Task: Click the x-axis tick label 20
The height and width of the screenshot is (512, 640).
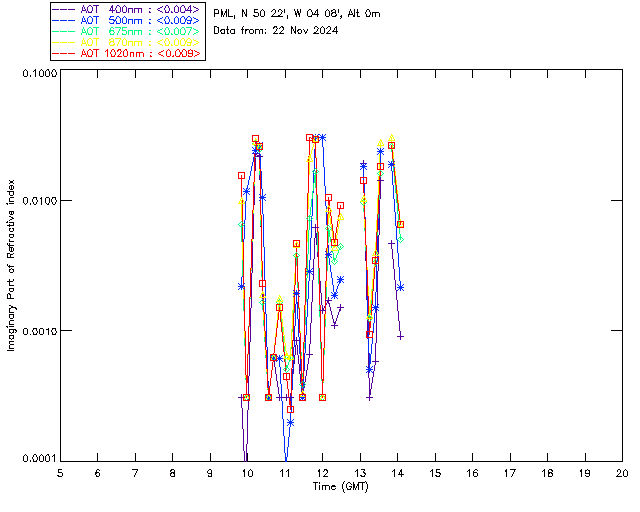Action: click(x=622, y=473)
